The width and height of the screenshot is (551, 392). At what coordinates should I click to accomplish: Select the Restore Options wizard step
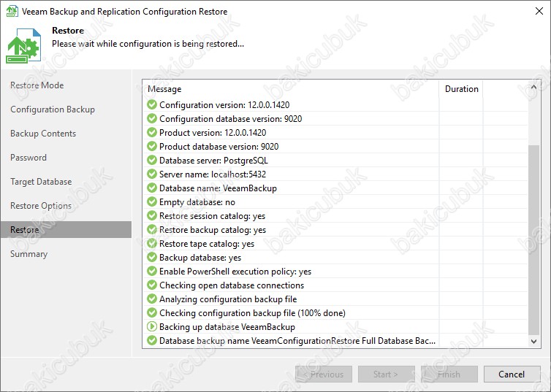point(41,206)
